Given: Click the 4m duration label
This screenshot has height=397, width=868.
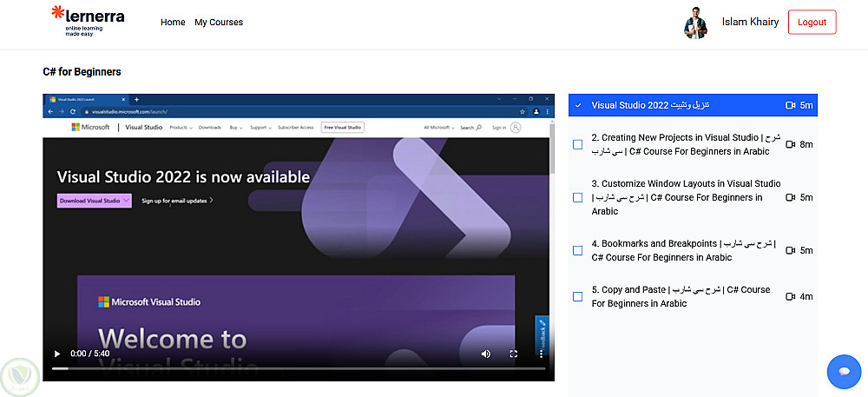Looking at the screenshot, I should coord(806,297).
